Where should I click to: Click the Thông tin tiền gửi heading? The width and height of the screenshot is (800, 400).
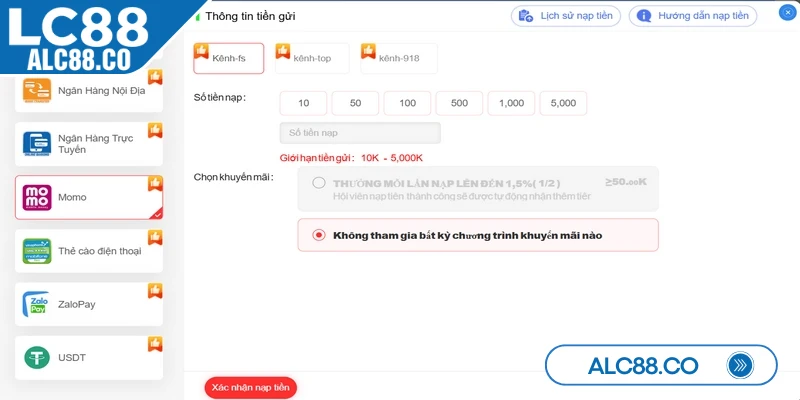tap(250, 16)
